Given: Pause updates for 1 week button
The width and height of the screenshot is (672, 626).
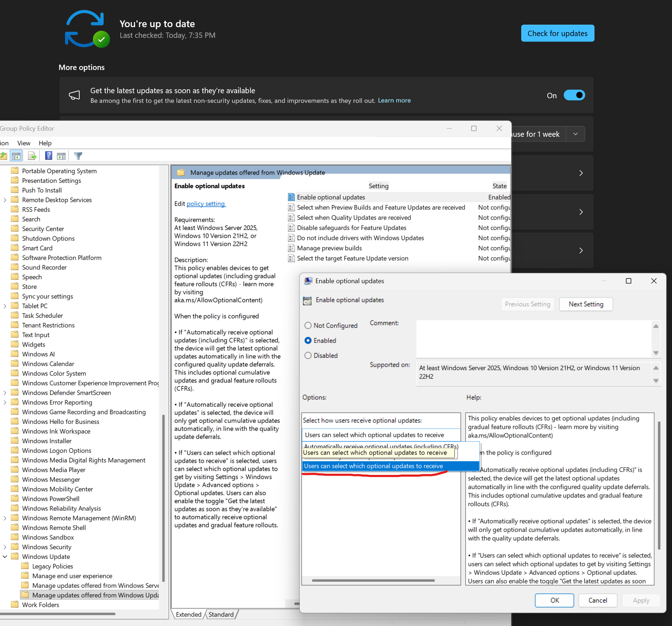Looking at the screenshot, I should click(x=539, y=134).
